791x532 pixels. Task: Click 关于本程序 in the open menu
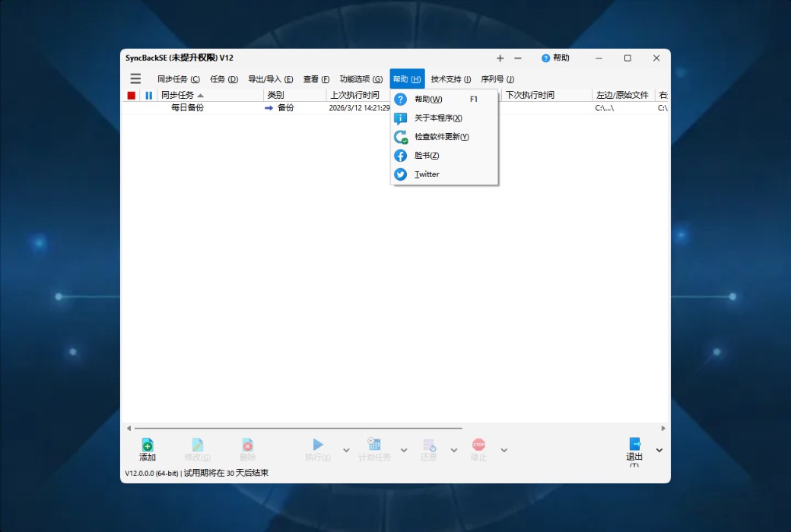coord(439,118)
